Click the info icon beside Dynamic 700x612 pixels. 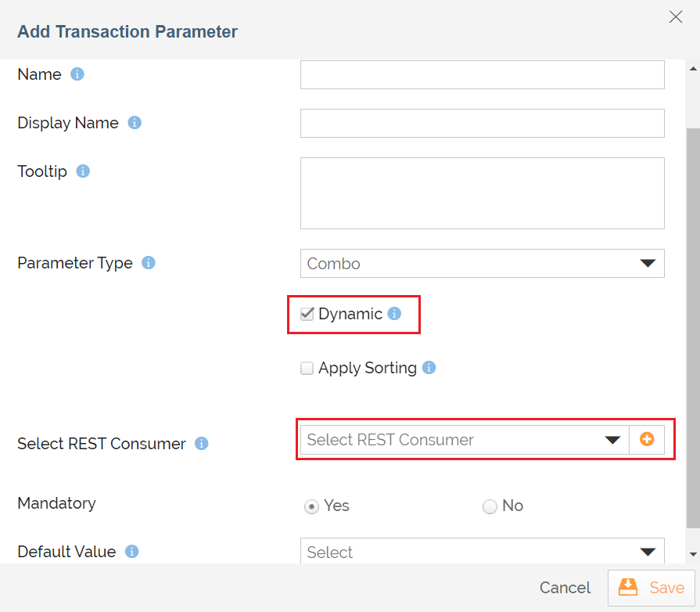[394, 314]
